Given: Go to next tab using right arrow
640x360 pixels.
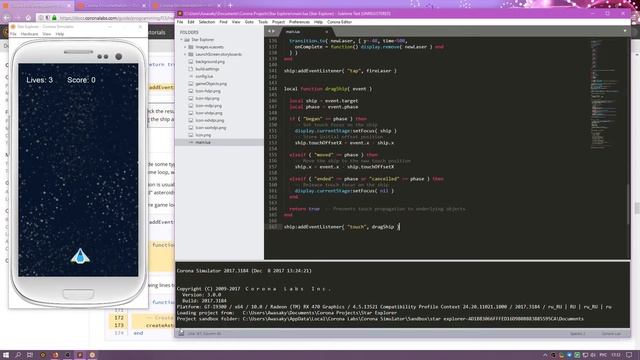Looking at the screenshot, I should tap(273, 31).
